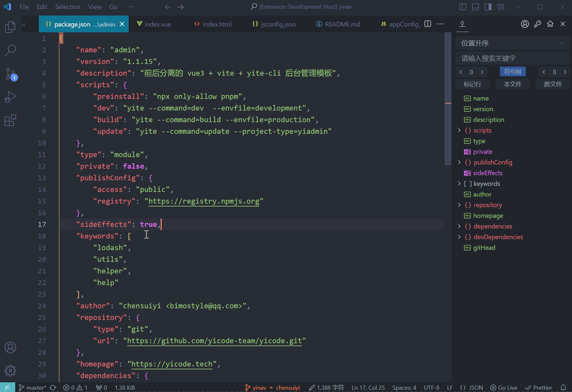Viewport: 572px width, 392px height.
Task: Open the 位置升序 sort dropdown
Action: [x=512, y=43]
